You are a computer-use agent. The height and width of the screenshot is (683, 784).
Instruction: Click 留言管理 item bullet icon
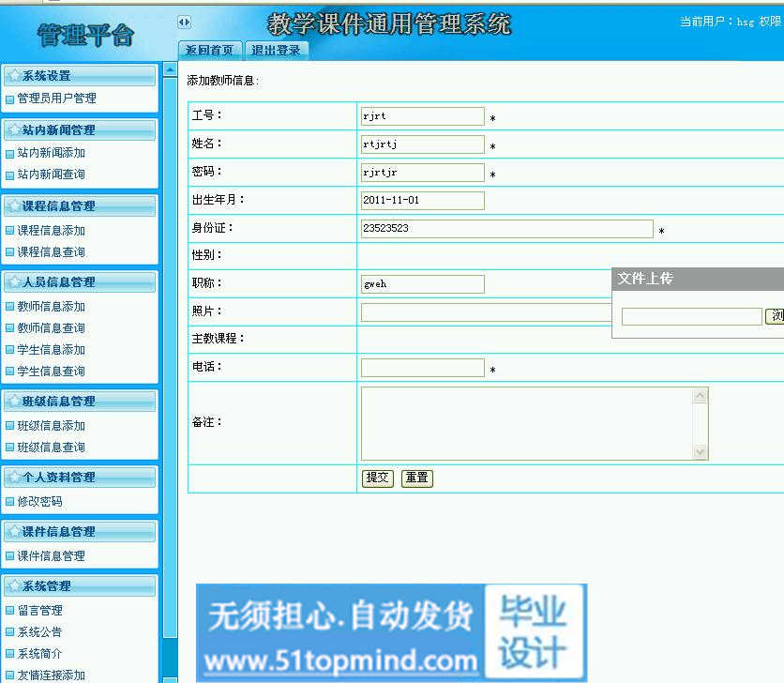click(9, 611)
